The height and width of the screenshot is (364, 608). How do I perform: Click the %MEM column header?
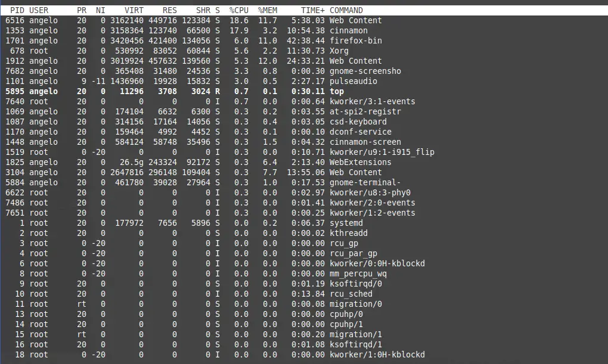pos(268,11)
